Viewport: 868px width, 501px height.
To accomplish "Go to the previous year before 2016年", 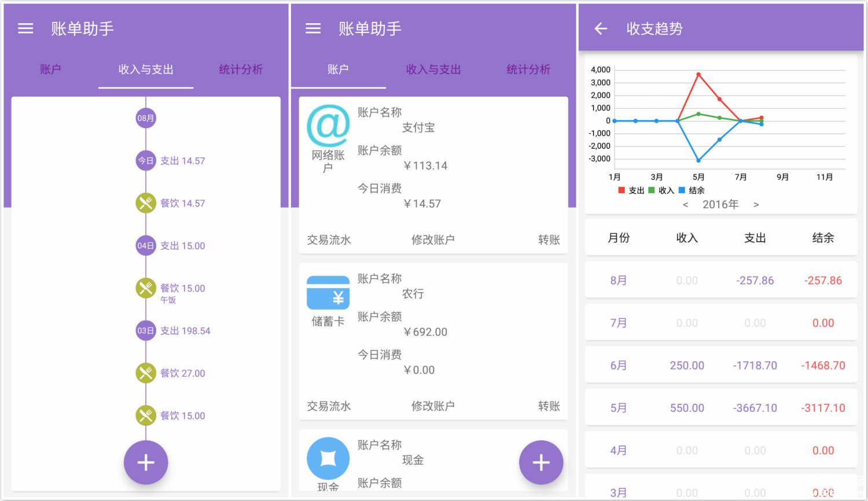I will pyautogui.click(x=686, y=205).
